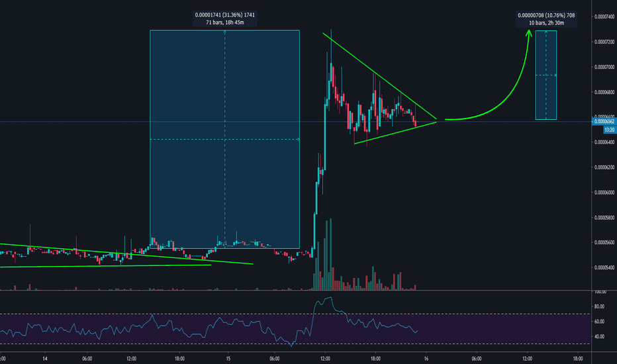Screen dimensions: 617x364
Task: Select the current price tag 0.00006562
Action: (604, 122)
